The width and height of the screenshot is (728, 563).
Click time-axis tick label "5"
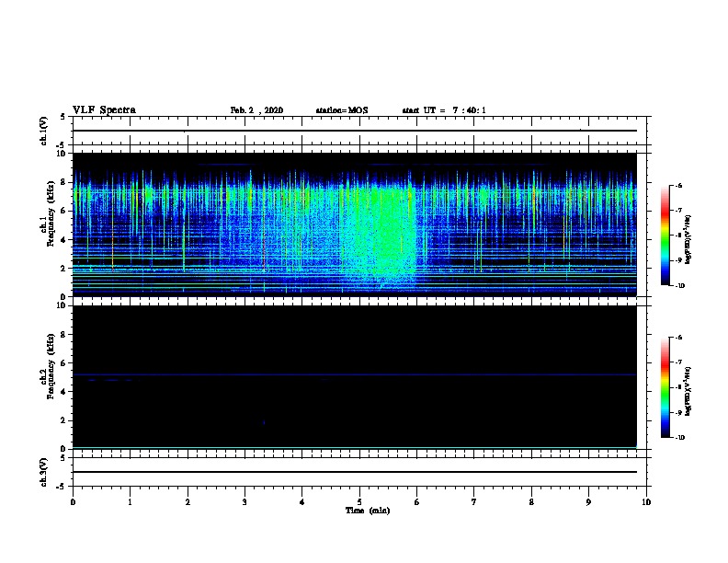pos(359,502)
